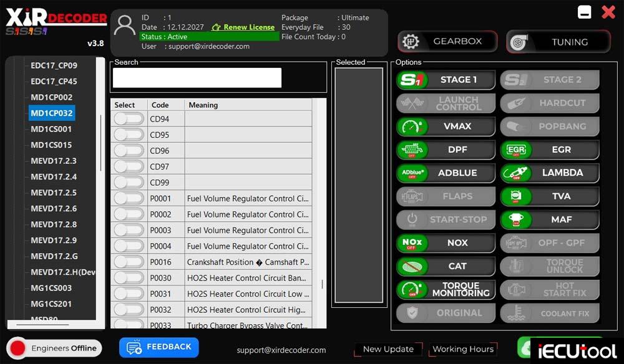This screenshot has width=624, height=364.
Task: Click the Gearbox gear icon
Action: (411, 41)
